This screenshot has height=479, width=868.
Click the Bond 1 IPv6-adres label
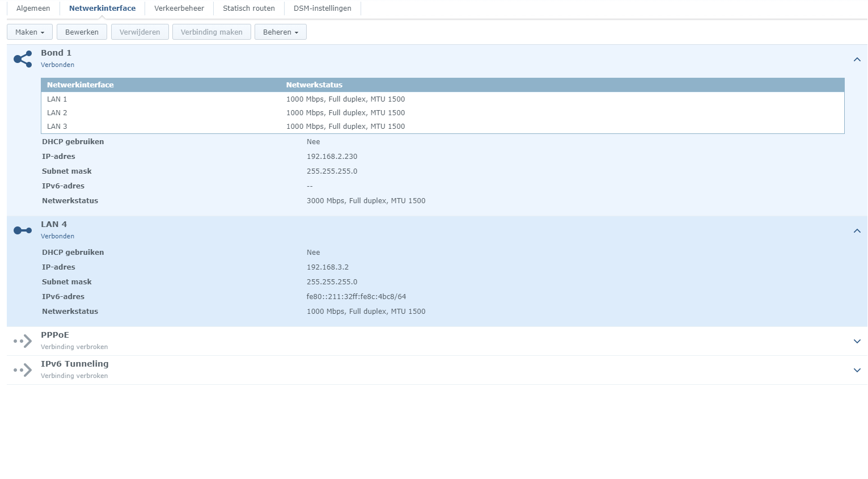click(63, 186)
